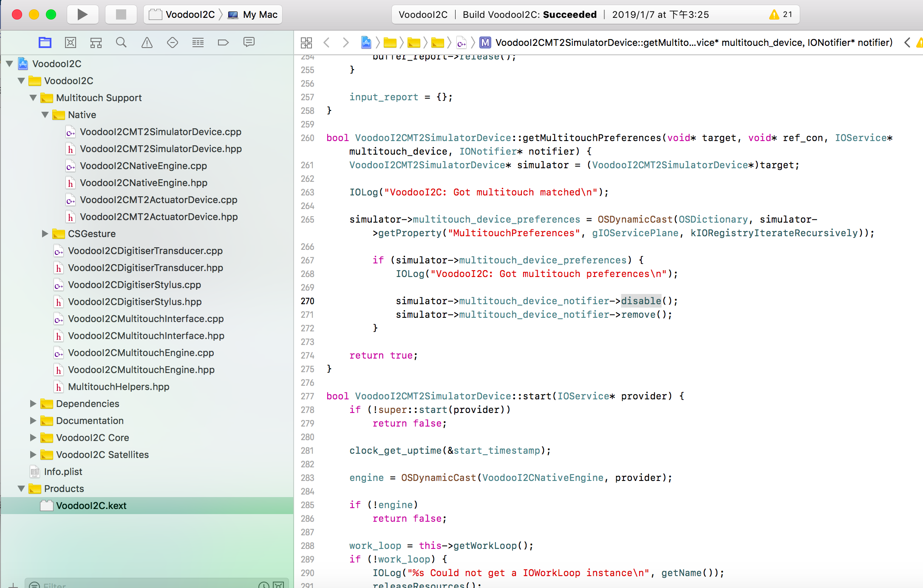Click the C++ file icon in the jump bar
Image resolution: width=923 pixels, height=588 pixels.
click(x=461, y=43)
